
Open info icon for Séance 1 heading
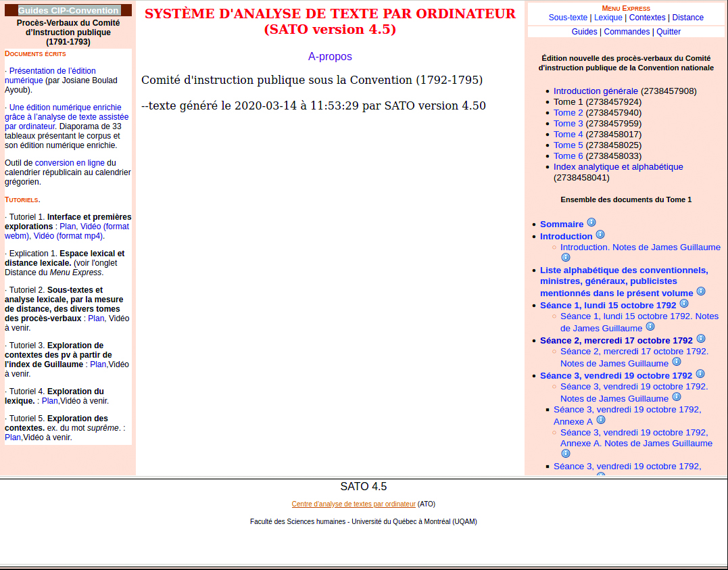coord(684,304)
